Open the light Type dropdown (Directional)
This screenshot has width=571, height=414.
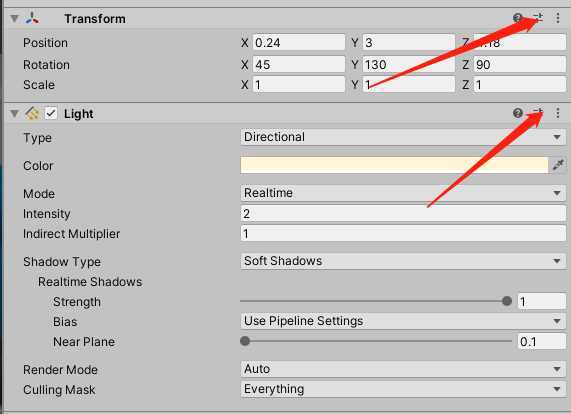tap(403, 137)
